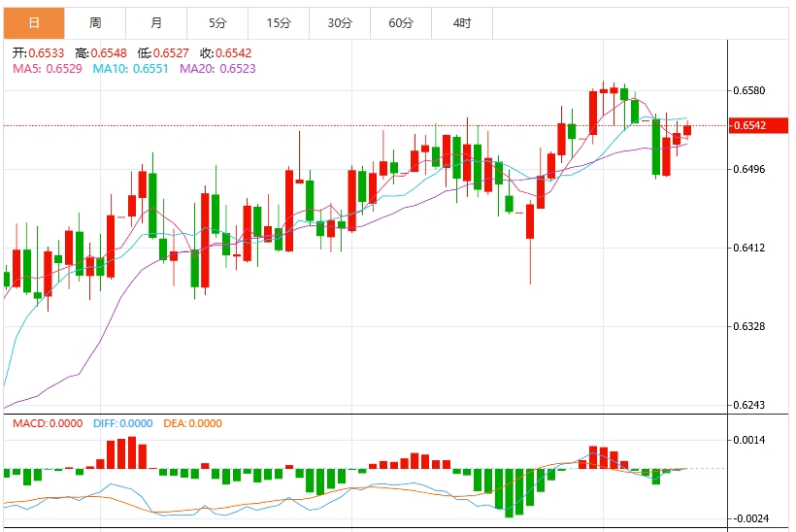Click the MA20: 0.6523 indicator label
The width and height of the screenshot is (796, 532).
click(217, 69)
